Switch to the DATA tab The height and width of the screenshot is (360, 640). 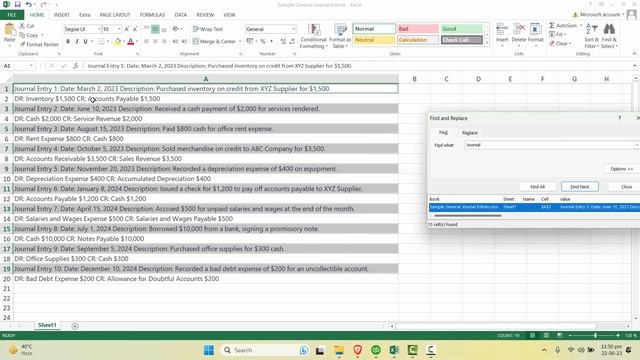[181, 15]
